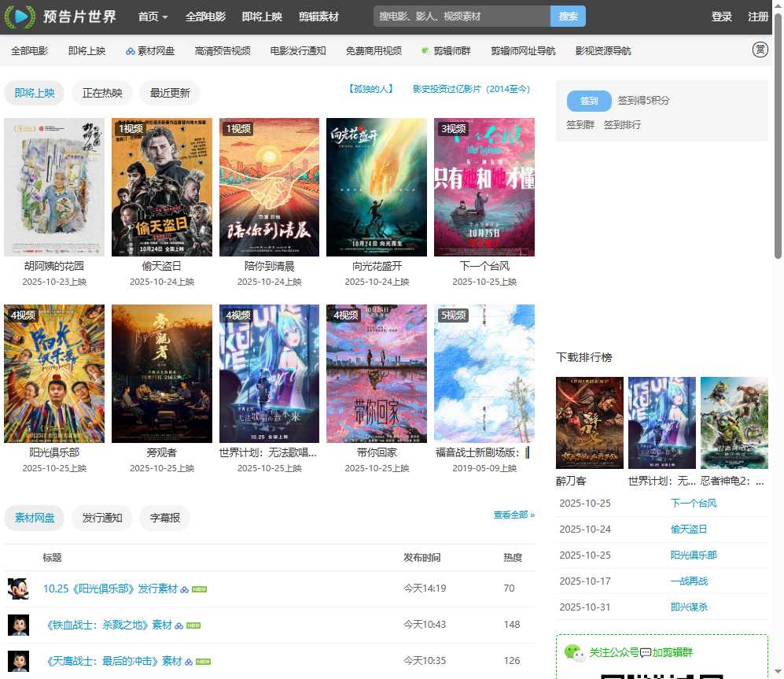The image size is (784, 679).
Task: Open 全部电影 in the top menu bar
Action: click(x=205, y=16)
